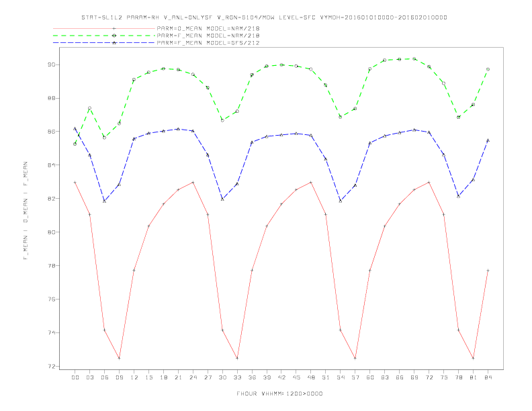This screenshot has width=532, height=411.
Task: Click x-axis hour label 36
Action: point(252,377)
